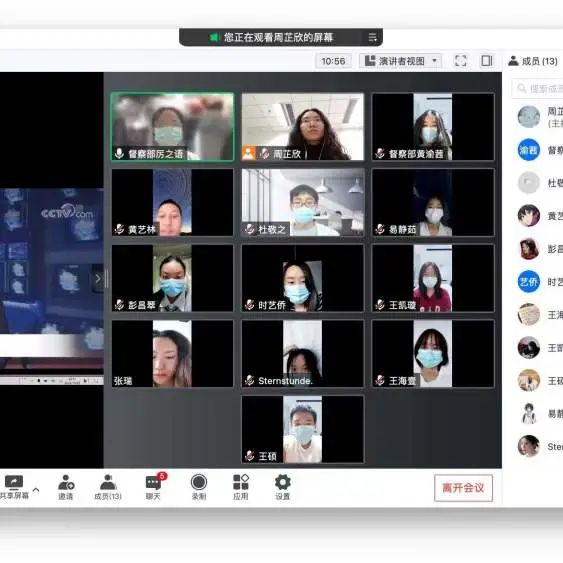
Task: Open the 聊天 chat with unread badge
Action: pyautogui.click(x=154, y=482)
